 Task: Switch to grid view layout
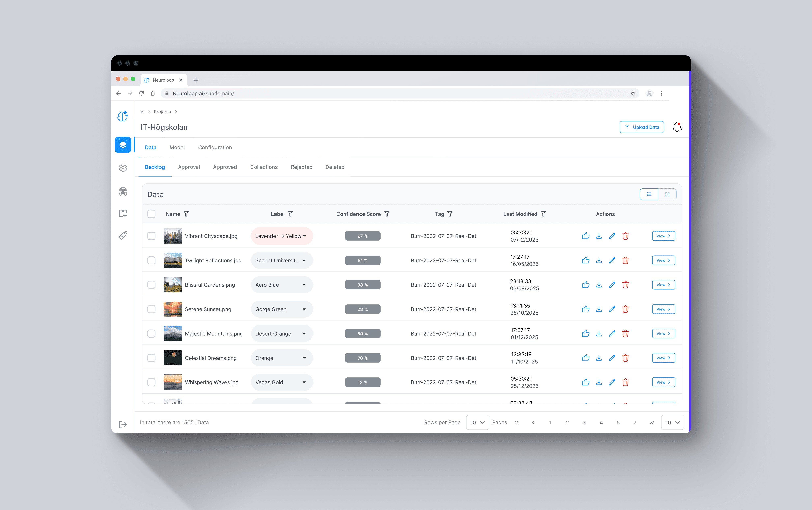click(x=667, y=194)
